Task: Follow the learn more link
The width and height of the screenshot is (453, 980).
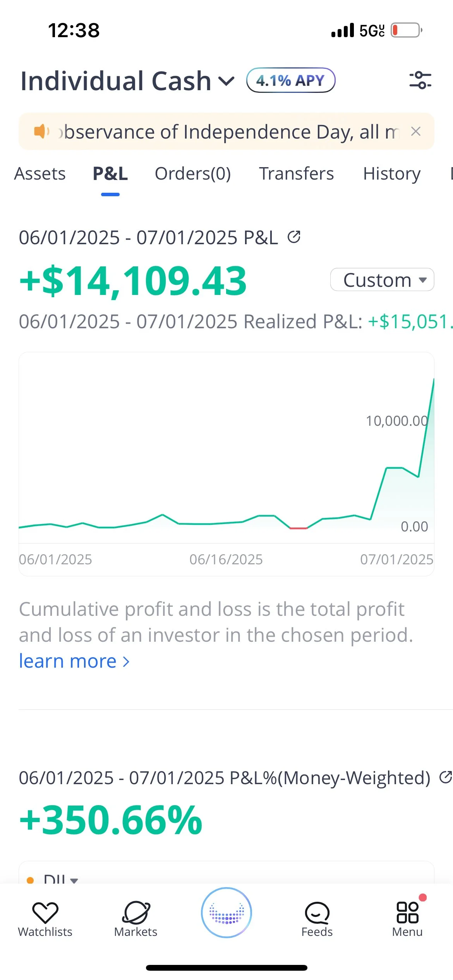Action: point(74,661)
